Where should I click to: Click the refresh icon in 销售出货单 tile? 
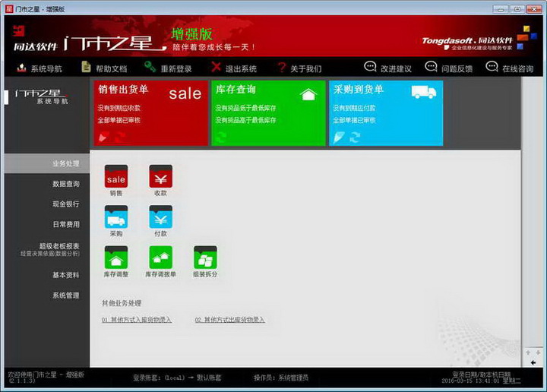[x=120, y=137]
